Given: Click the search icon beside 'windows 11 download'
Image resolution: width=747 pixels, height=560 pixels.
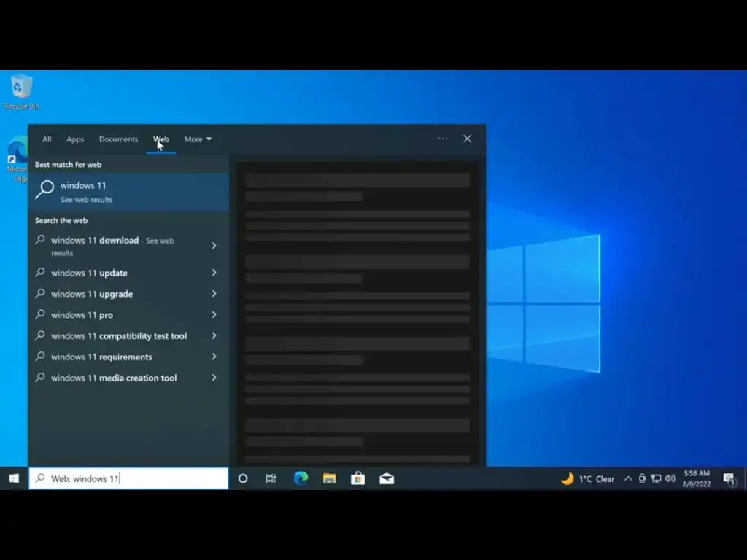Looking at the screenshot, I should point(41,239).
